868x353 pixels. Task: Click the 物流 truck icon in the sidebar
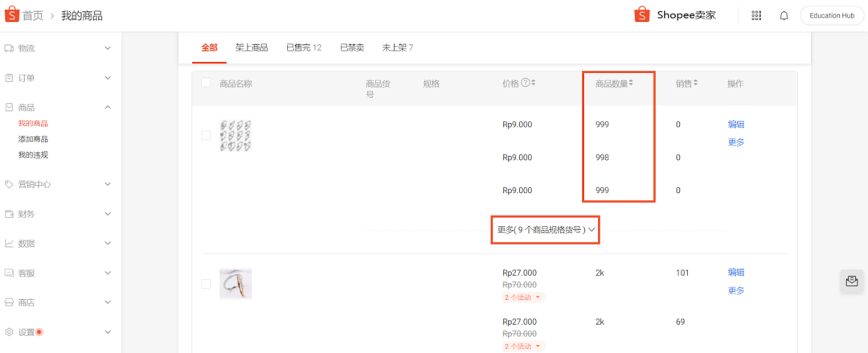coord(10,48)
